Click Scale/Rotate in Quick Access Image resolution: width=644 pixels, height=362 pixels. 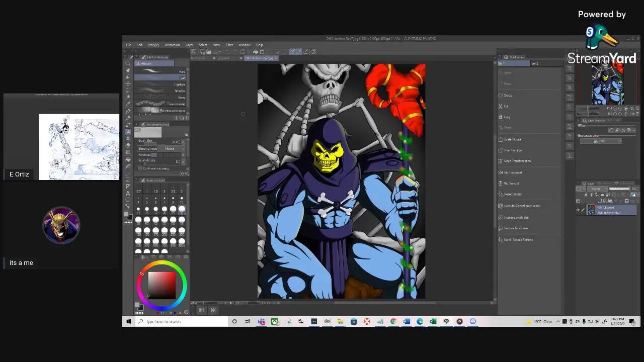click(x=513, y=139)
